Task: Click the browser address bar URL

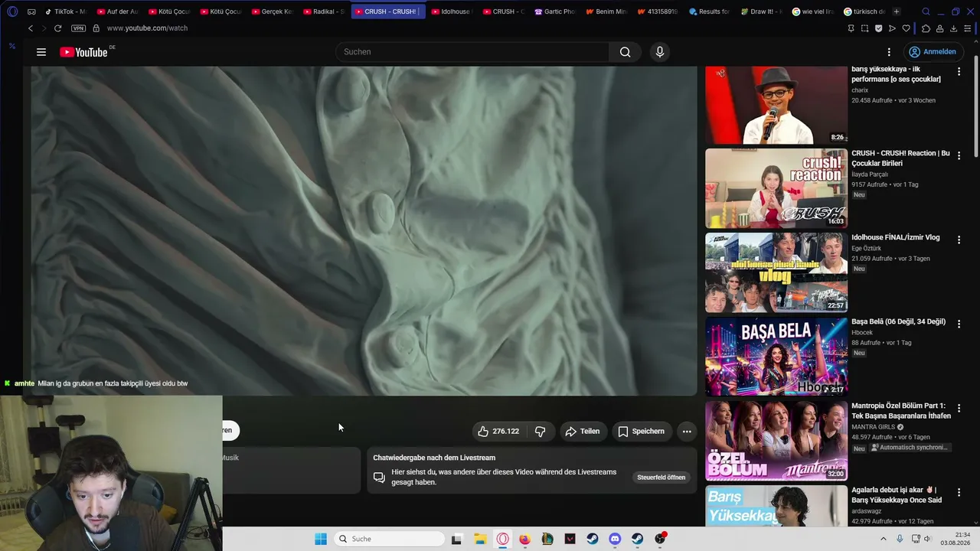Action: coord(147,28)
